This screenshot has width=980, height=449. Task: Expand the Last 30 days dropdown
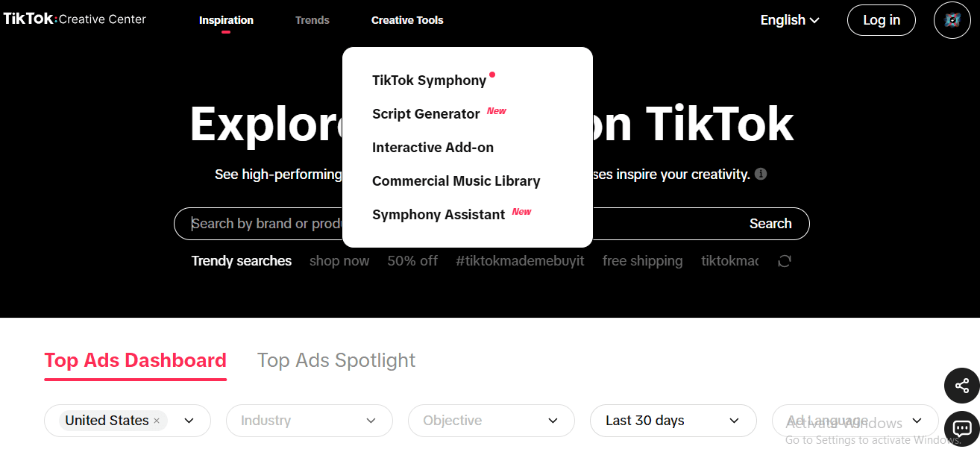tap(673, 421)
